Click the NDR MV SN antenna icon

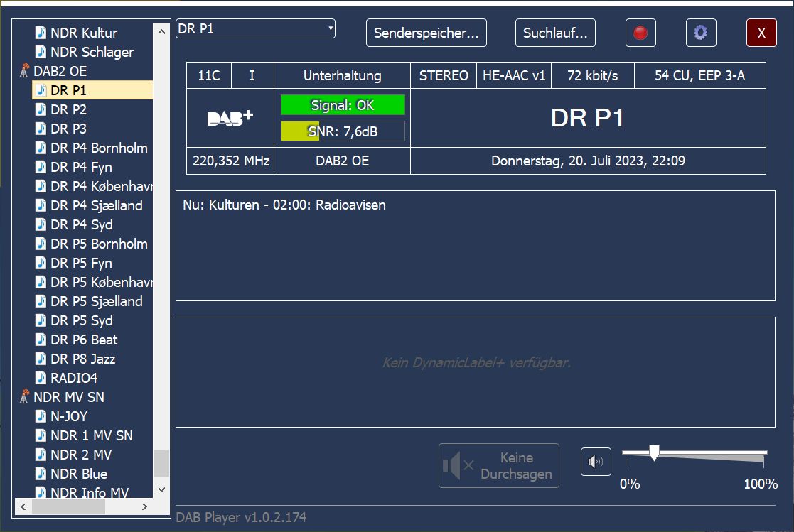24,397
